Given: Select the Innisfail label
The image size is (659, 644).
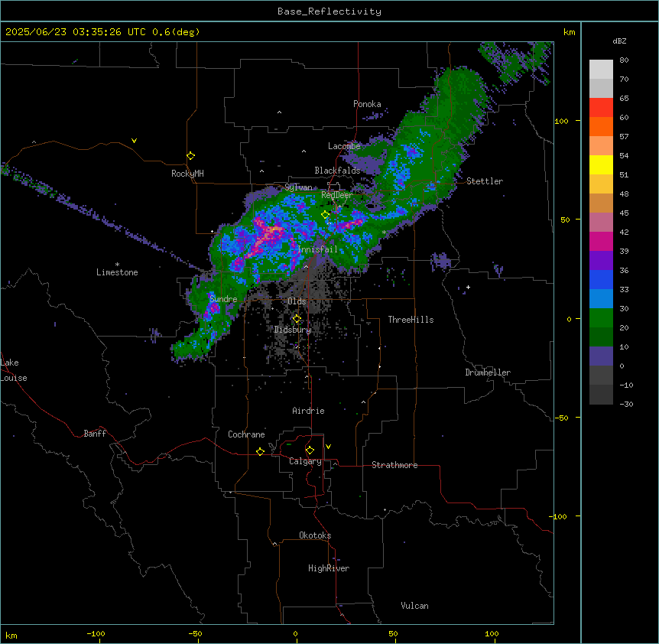Looking at the screenshot, I should tap(317, 249).
